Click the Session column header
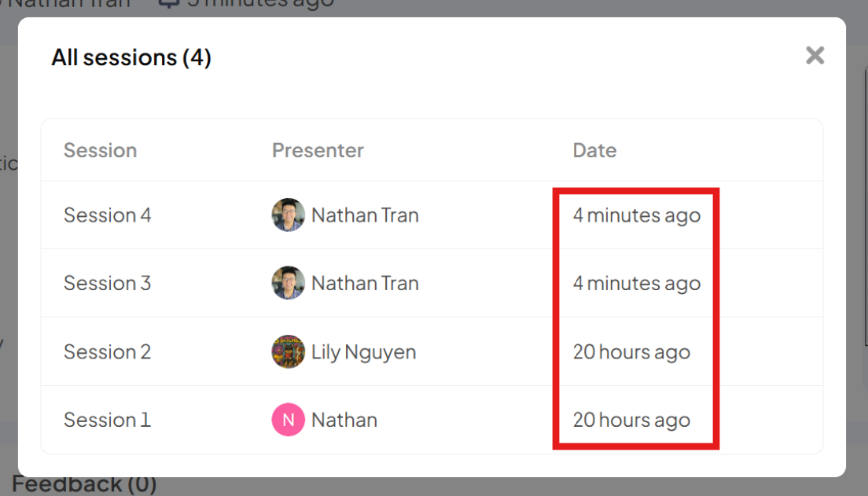868x496 pixels. coord(100,150)
